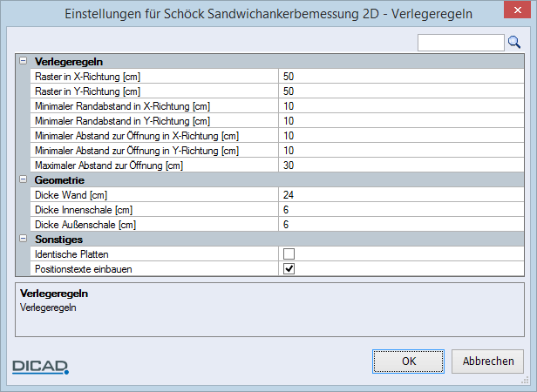Click the Abbrechen button
Viewport: 537px width, 392px height.
487,362
